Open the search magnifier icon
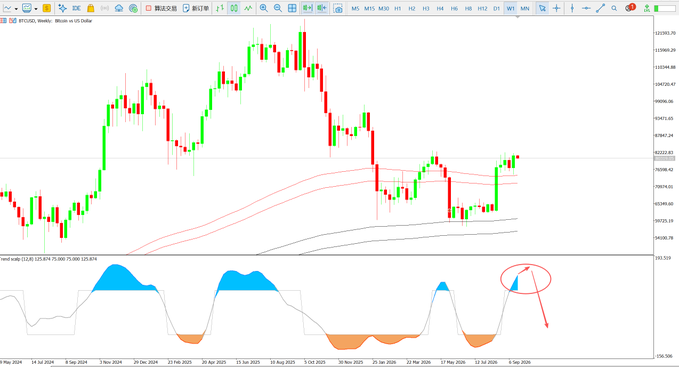Viewport: 679px width, 367px height. tap(614, 8)
